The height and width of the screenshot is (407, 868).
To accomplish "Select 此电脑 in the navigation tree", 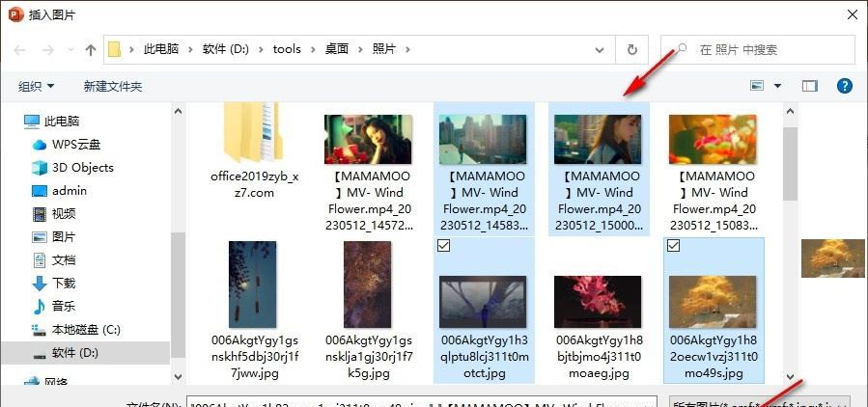I will click(62, 122).
